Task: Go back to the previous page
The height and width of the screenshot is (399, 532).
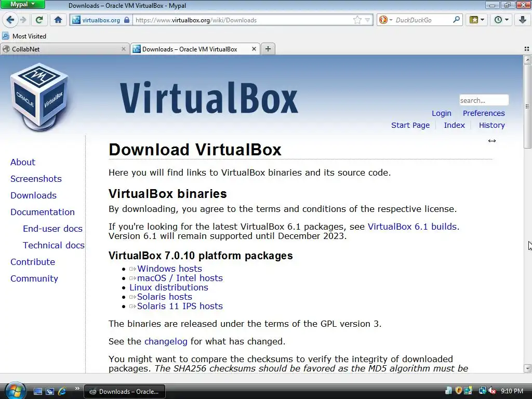Action: coord(10,20)
